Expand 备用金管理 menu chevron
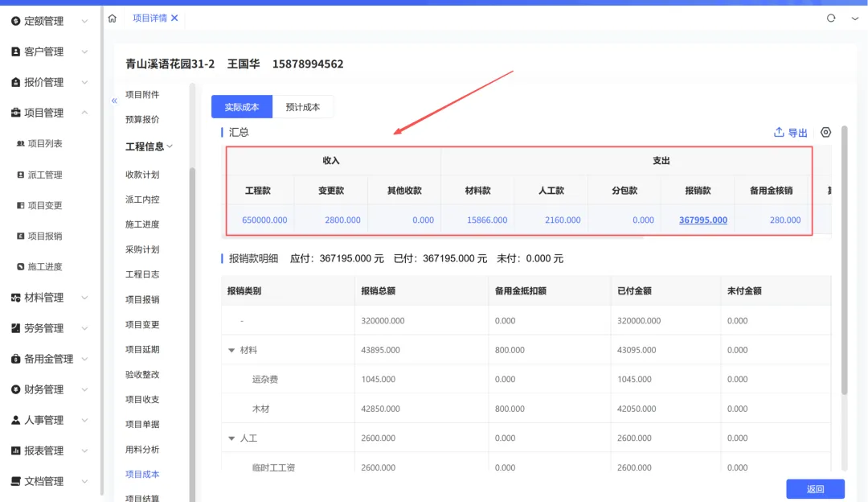The image size is (868, 502). tap(84, 359)
